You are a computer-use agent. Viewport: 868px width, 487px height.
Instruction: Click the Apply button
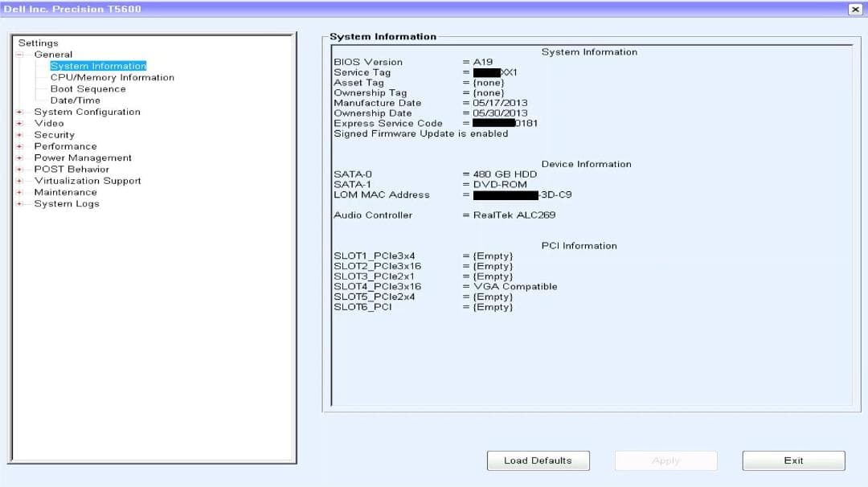tap(665, 460)
